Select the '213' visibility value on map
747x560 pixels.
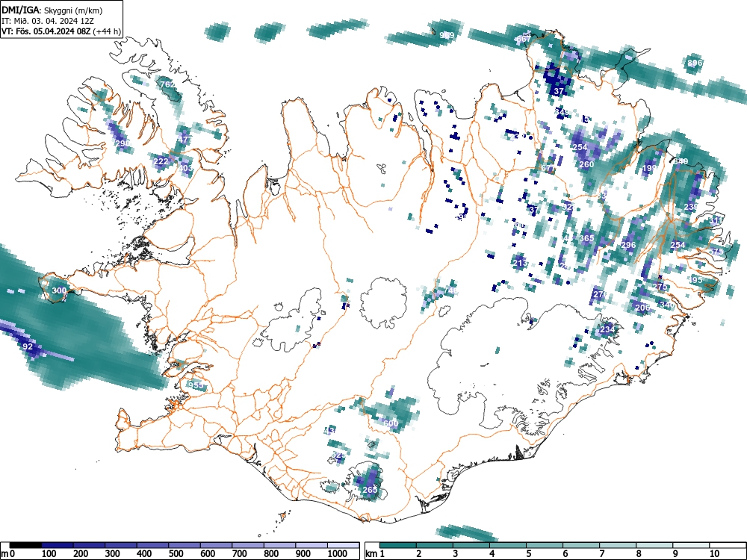tap(520, 262)
